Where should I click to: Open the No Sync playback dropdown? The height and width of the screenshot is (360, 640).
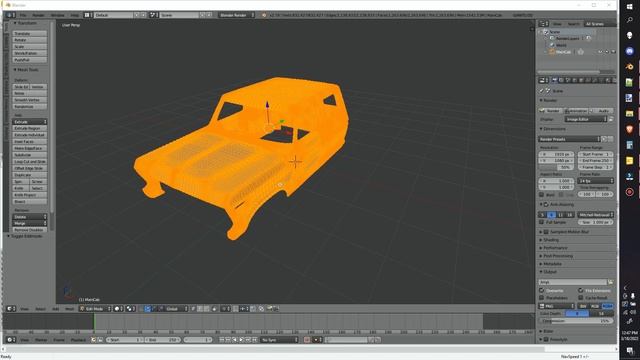pyautogui.click(x=280, y=340)
